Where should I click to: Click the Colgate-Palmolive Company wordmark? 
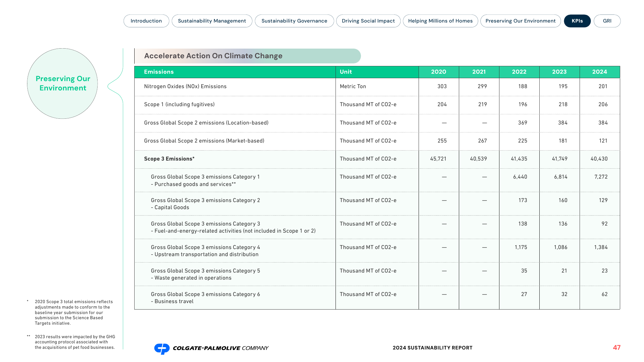[221, 348]
